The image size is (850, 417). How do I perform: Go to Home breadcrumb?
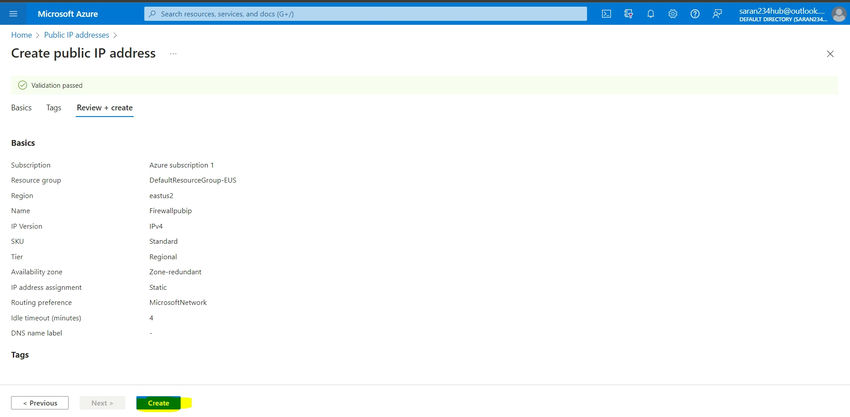click(21, 35)
